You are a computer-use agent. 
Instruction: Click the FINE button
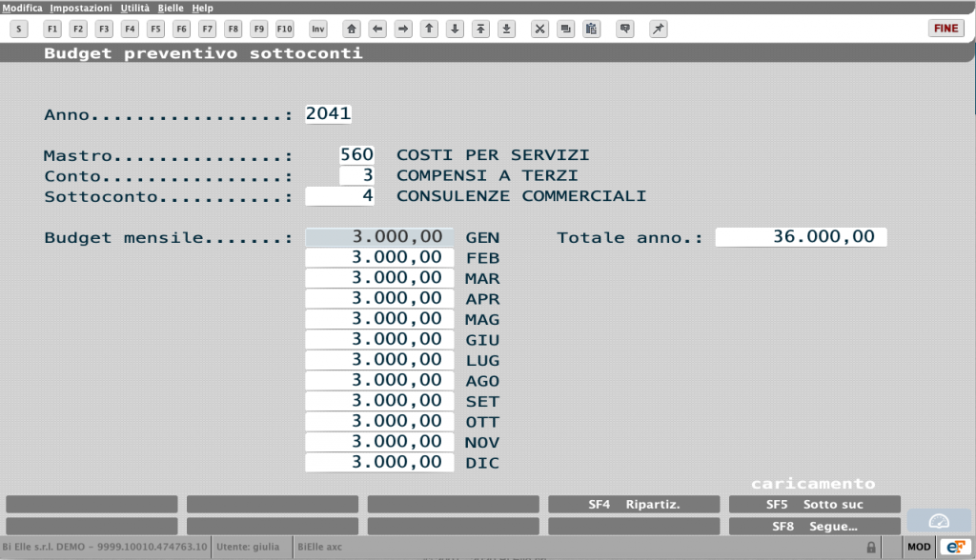pyautogui.click(x=946, y=29)
